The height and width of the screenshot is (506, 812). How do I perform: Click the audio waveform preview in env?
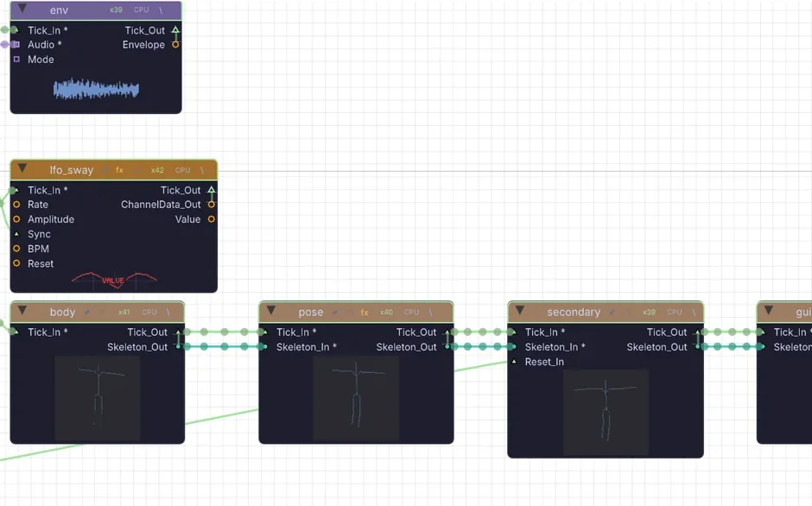[97, 89]
